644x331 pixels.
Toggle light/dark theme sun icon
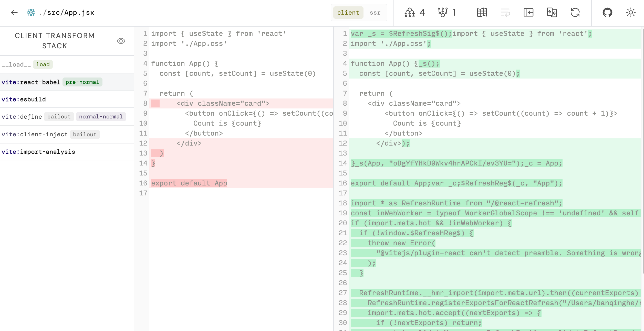(x=630, y=13)
